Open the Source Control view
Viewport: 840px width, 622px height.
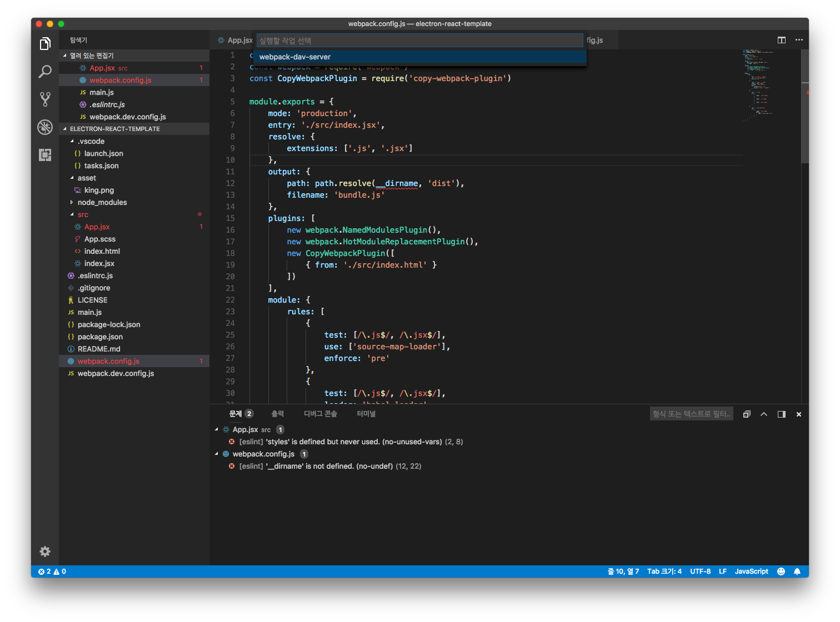(45, 99)
